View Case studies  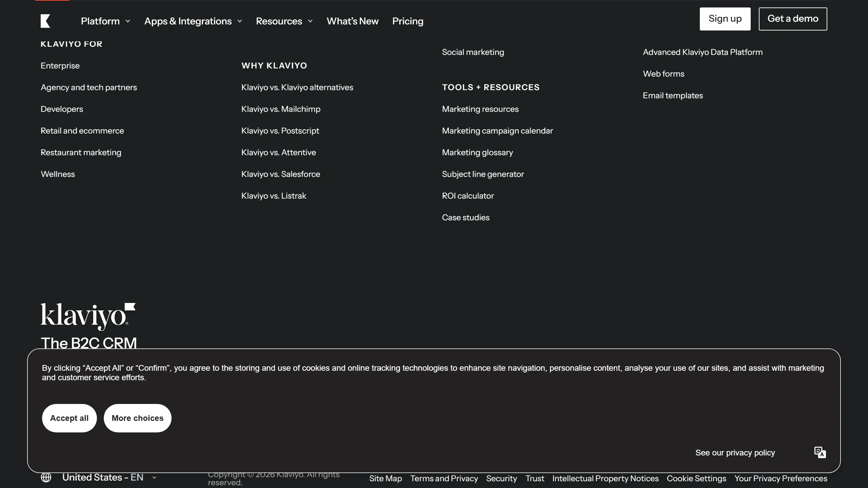click(x=466, y=217)
